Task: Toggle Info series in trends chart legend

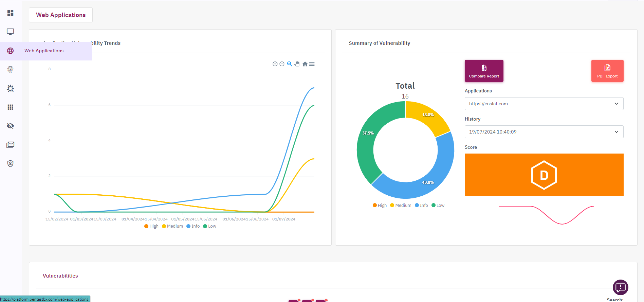Action: 193,226
